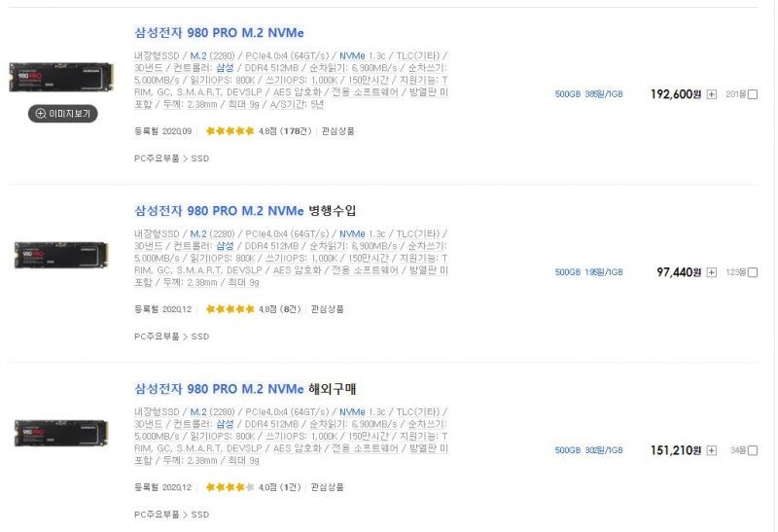Screen dimensions: 778x532
Task: Add first product via 관심상품 link
Action: click(337, 131)
